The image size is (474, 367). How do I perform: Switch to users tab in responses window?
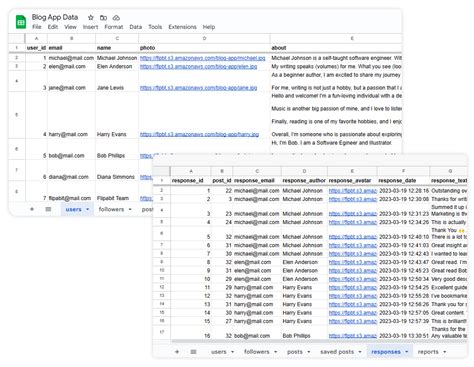(x=219, y=352)
